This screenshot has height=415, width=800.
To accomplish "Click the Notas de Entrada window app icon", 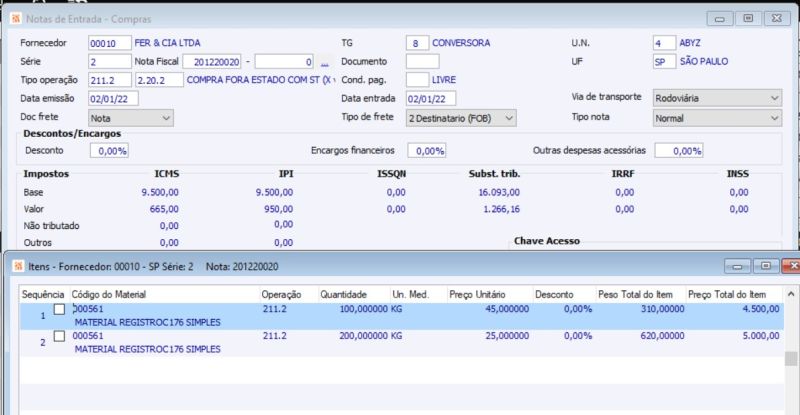I will pyautogui.click(x=16, y=19).
